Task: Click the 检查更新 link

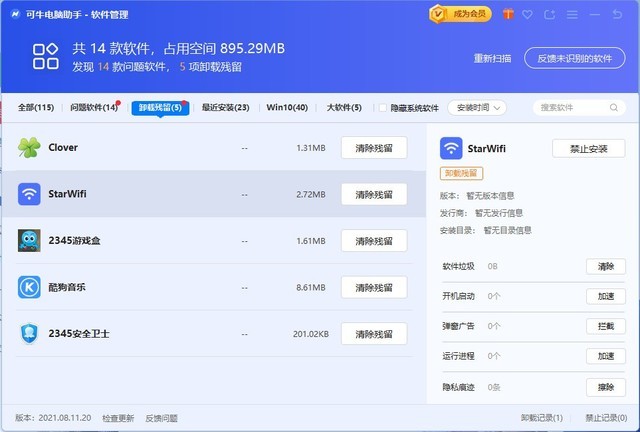Action: tap(118, 418)
